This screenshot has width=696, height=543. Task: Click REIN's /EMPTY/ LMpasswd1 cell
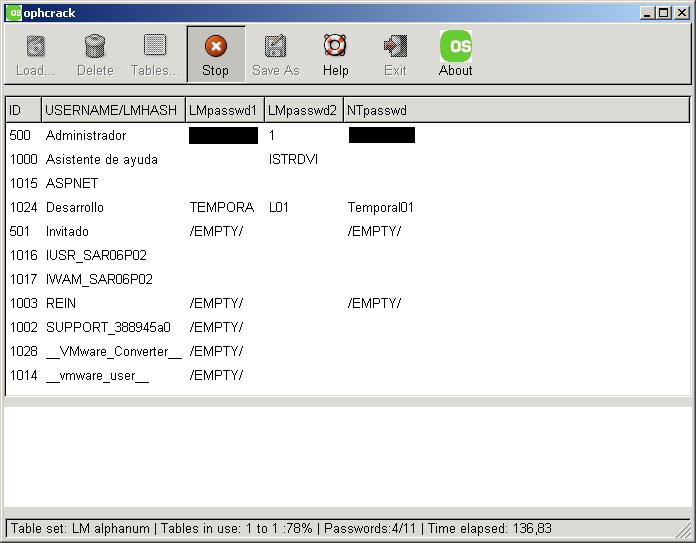pos(216,303)
